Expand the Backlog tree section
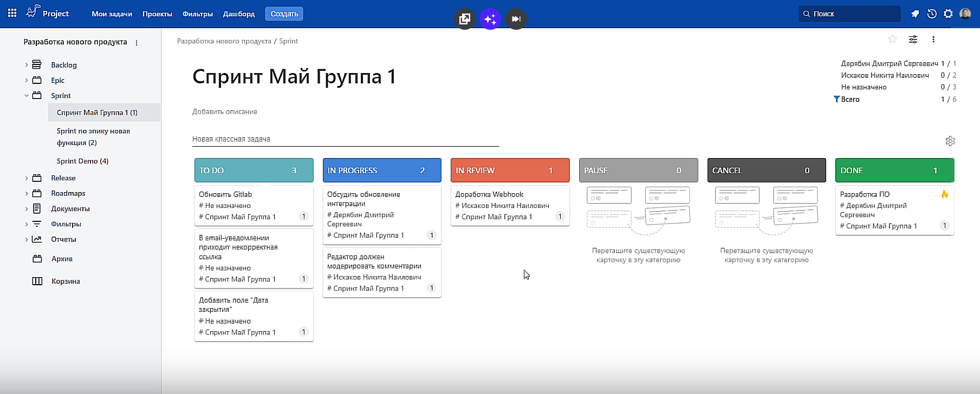Viewport: 980px width, 394px height. coord(26,65)
